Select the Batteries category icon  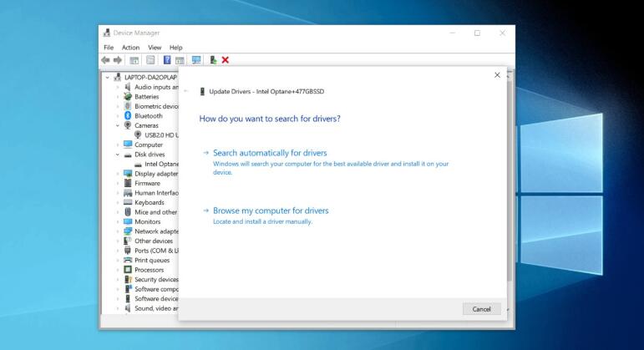click(128, 97)
